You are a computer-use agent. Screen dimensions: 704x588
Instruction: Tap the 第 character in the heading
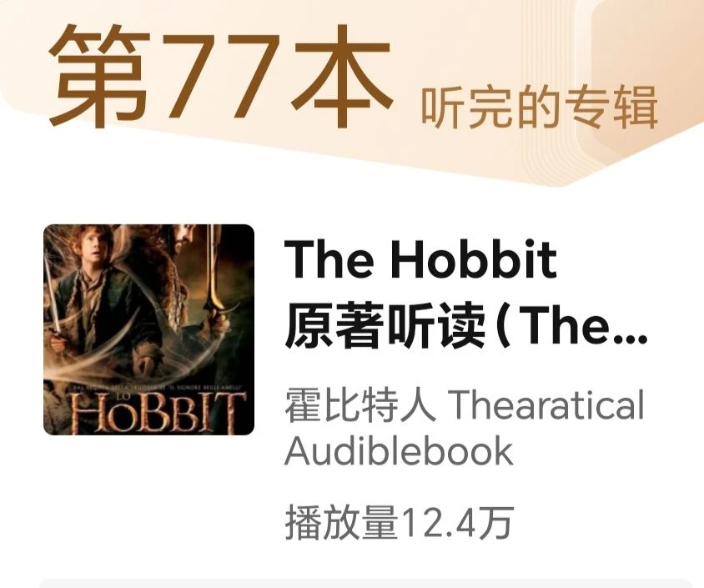click(99, 76)
